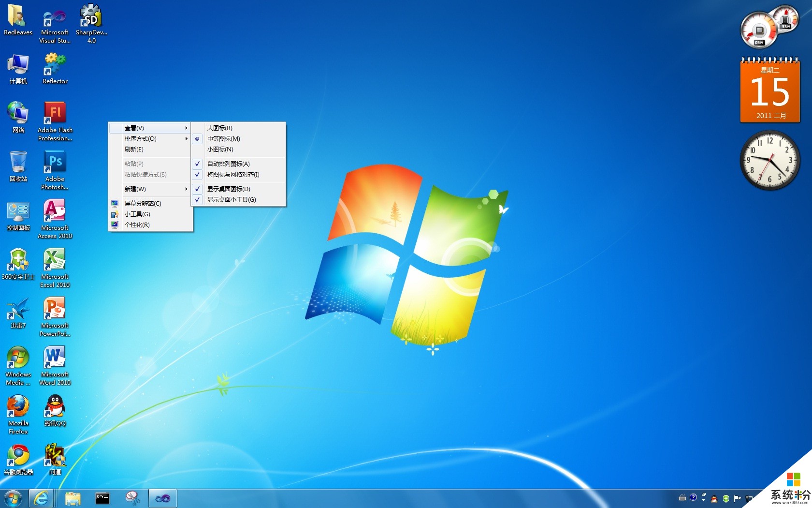Click the blue help tray icon

pyautogui.click(x=693, y=497)
